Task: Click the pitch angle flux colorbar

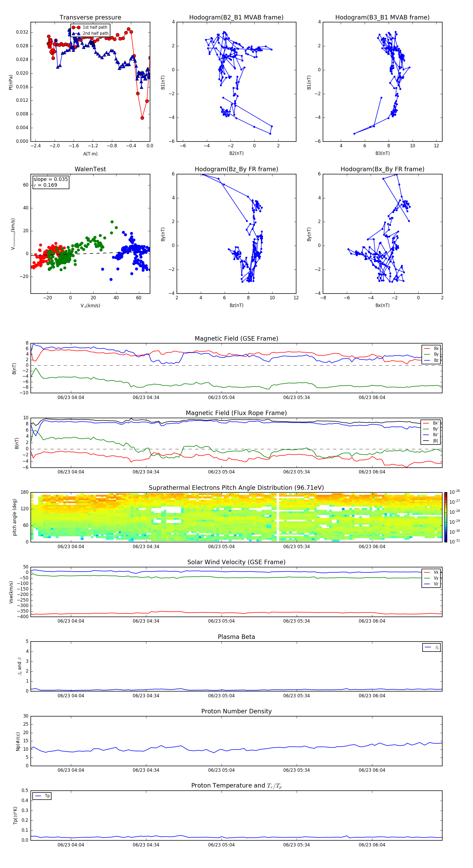Action: pyautogui.click(x=446, y=517)
